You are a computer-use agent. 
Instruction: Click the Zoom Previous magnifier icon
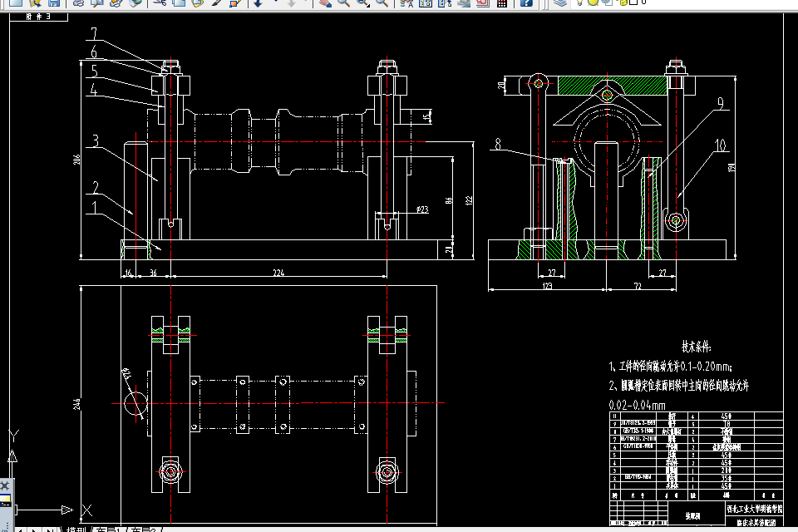coord(382,2)
